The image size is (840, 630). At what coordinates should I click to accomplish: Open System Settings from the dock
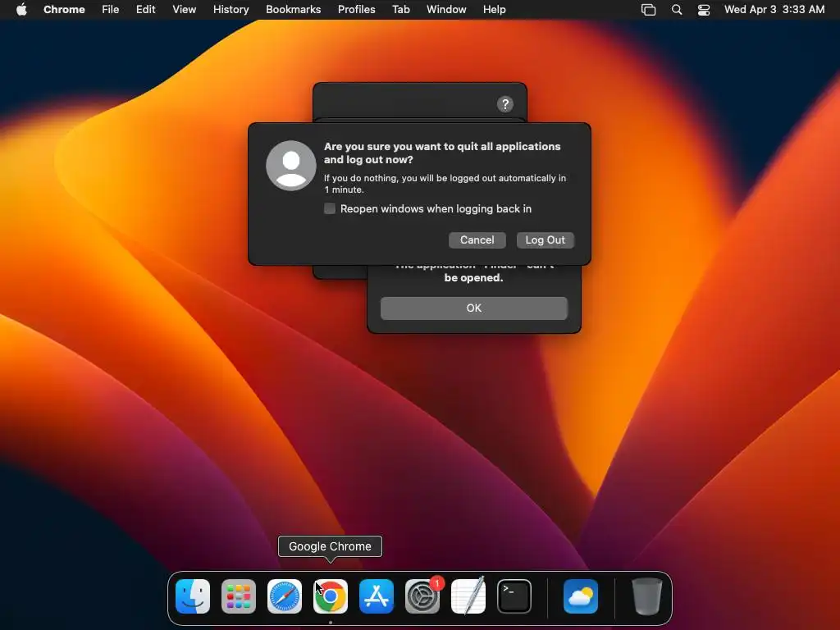pyautogui.click(x=422, y=596)
